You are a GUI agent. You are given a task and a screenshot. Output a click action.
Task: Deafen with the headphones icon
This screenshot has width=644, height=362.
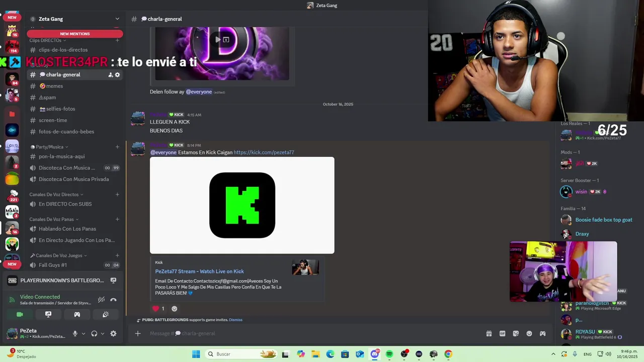(x=94, y=333)
